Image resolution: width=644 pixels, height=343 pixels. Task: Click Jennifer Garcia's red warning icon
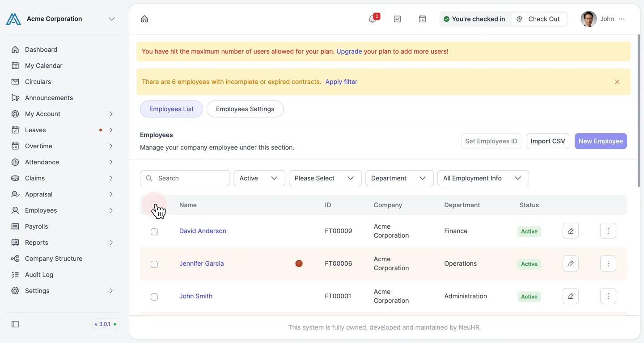[299, 264]
